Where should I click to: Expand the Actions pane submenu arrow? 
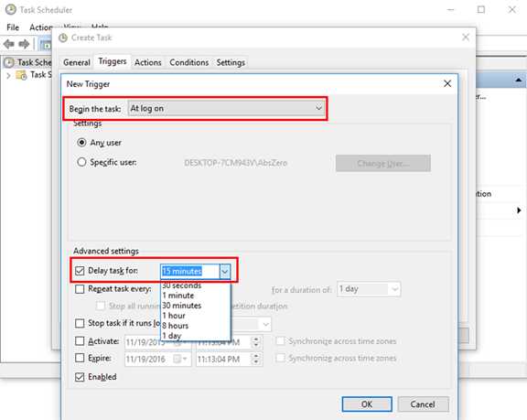pyautogui.click(x=519, y=210)
